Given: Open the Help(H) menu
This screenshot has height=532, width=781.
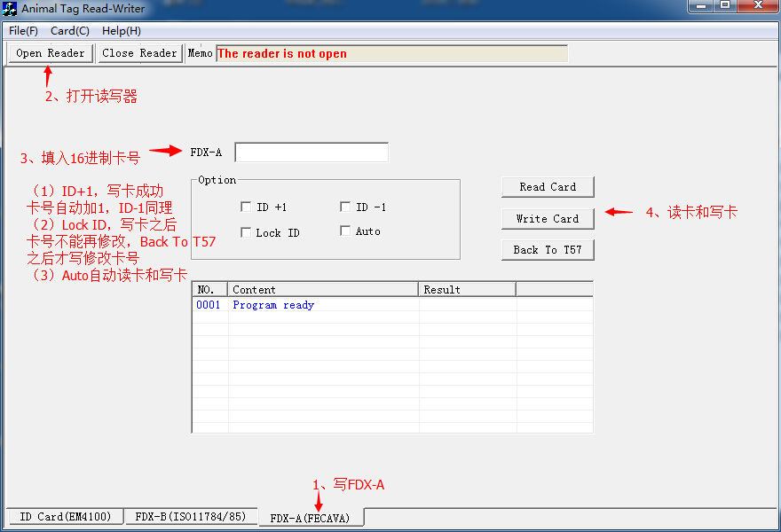Looking at the screenshot, I should [122, 31].
